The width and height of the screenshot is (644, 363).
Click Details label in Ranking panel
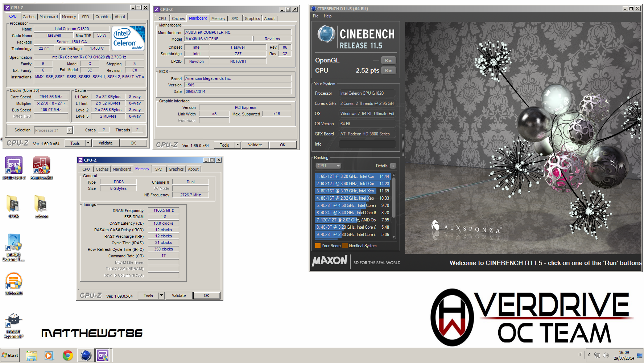381,166
